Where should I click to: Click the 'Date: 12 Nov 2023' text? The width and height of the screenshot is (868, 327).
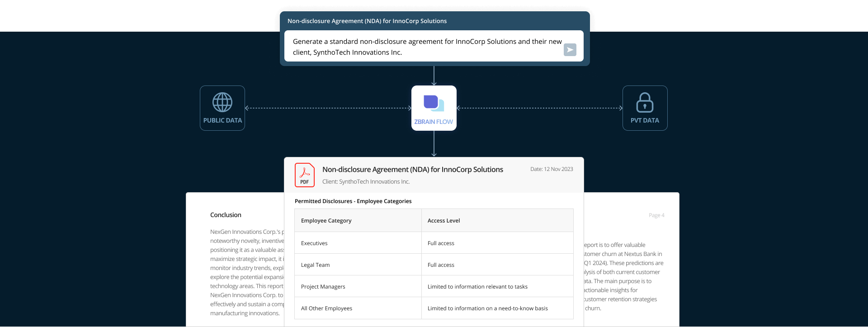pyautogui.click(x=552, y=169)
